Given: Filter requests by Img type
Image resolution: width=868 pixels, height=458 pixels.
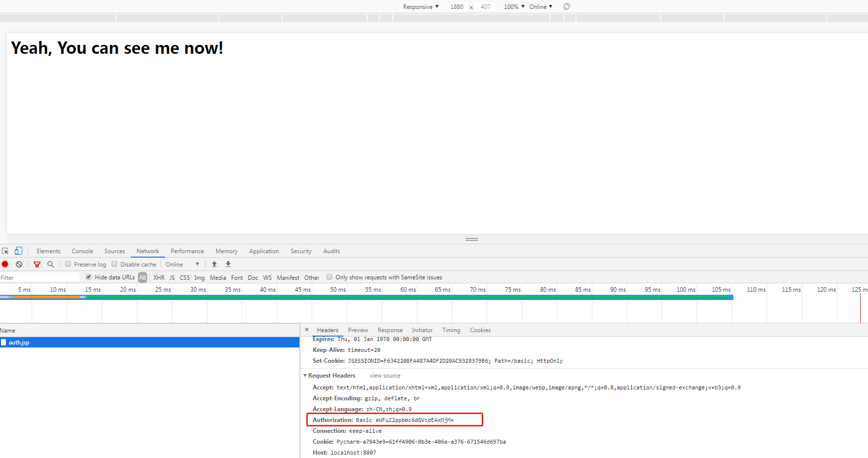Looking at the screenshot, I should (199, 277).
